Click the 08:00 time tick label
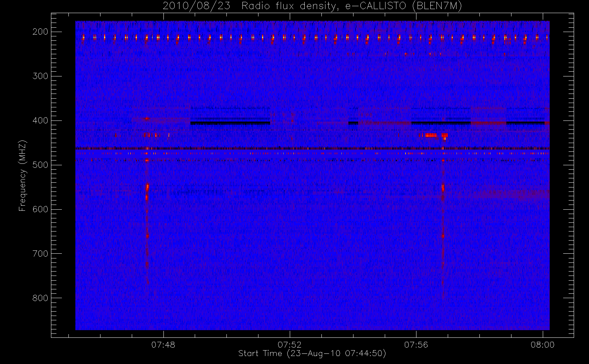 pyautogui.click(x=542, y=345)
